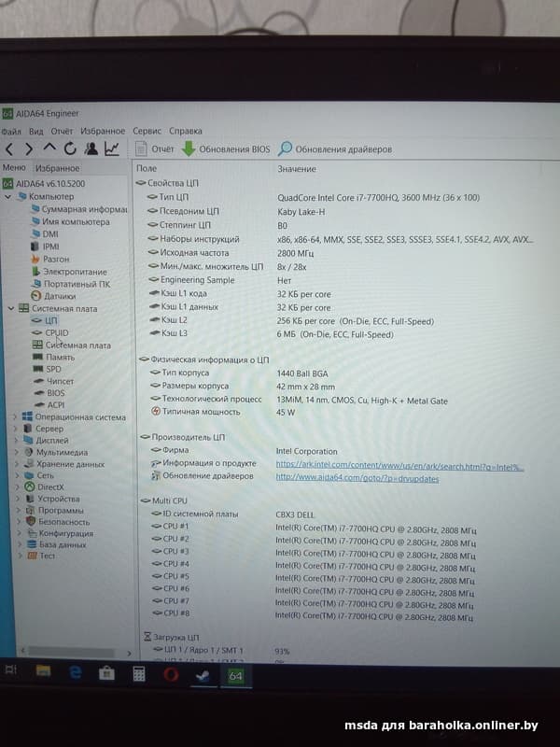Expand the Дисплей tree node
Viewport: 560px width, 747px height.
17,441
